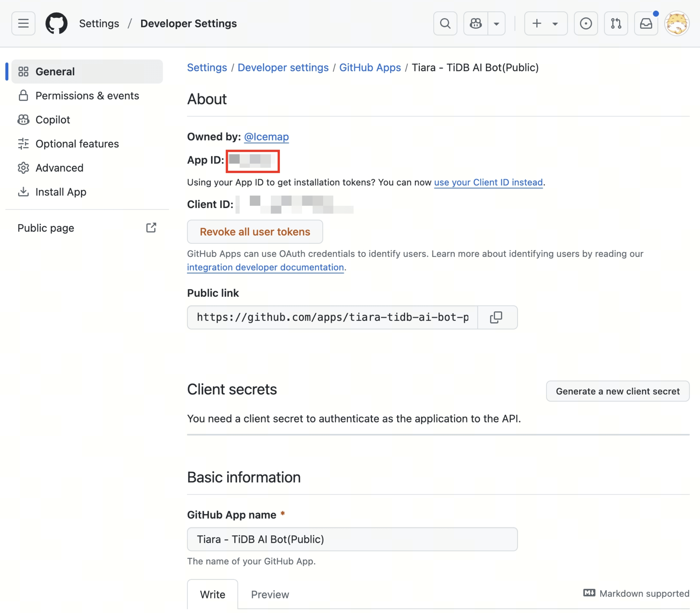
Task: Go to Developer settings breadcrumb link
Action: click(283, 68)
